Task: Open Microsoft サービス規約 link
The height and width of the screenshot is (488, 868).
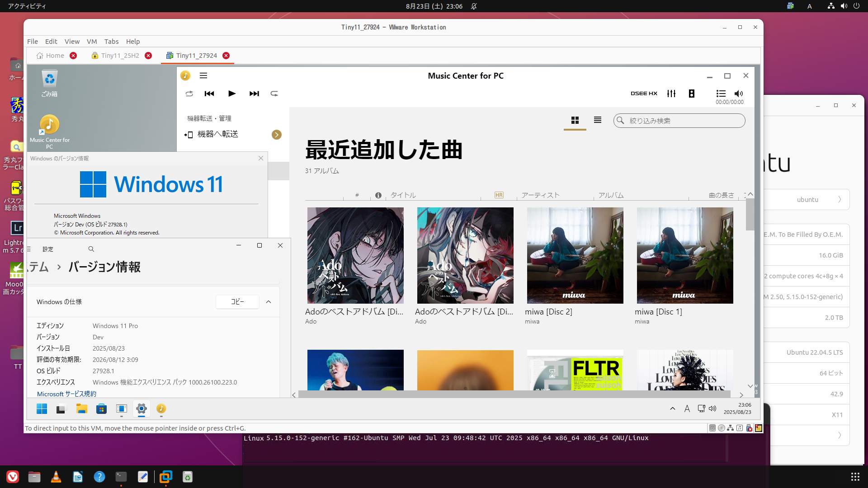Action: point(66,394)
